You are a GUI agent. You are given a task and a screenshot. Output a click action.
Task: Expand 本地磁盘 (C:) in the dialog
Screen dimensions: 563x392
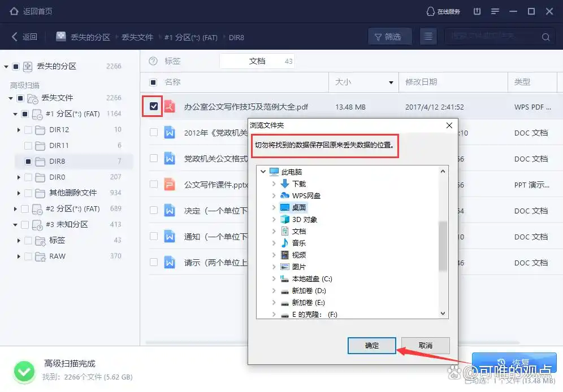click(x=274, y=278)
